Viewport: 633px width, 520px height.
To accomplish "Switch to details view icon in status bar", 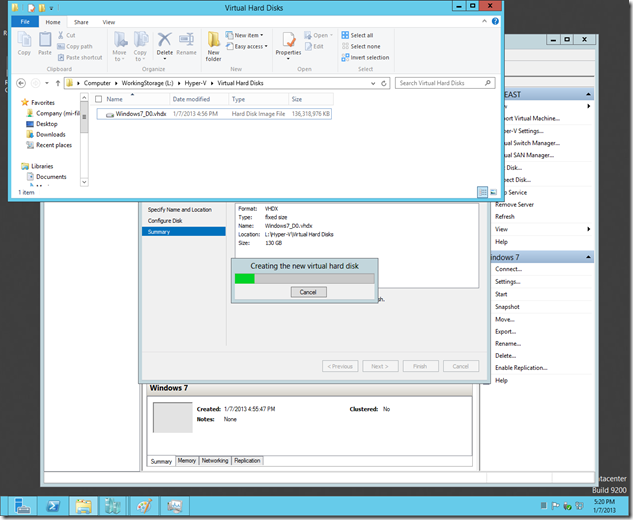I will [x=482, y=193].
